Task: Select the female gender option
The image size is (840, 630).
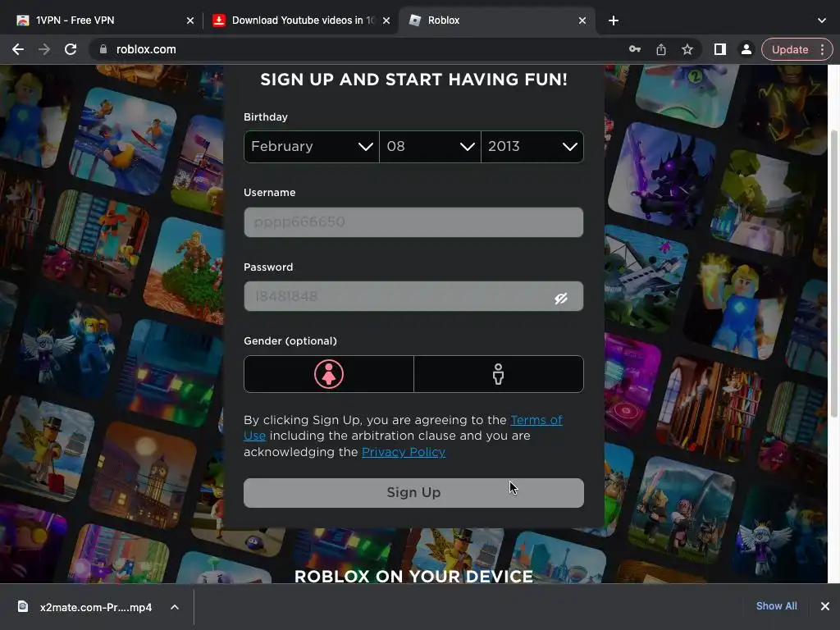Action: tap(329, 374)
